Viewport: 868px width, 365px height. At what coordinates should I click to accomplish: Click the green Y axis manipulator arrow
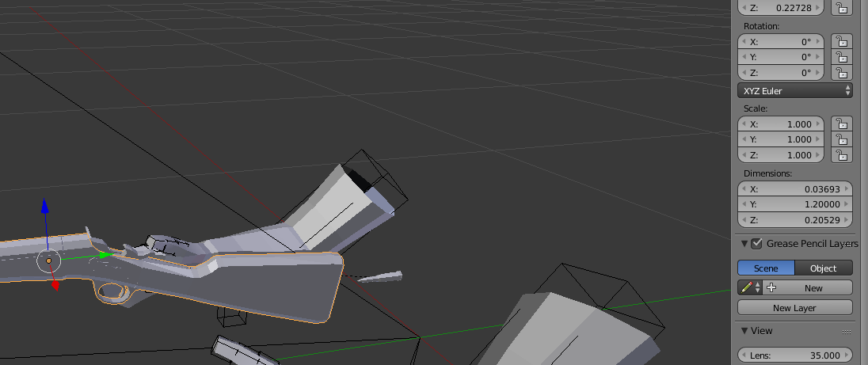107,255
